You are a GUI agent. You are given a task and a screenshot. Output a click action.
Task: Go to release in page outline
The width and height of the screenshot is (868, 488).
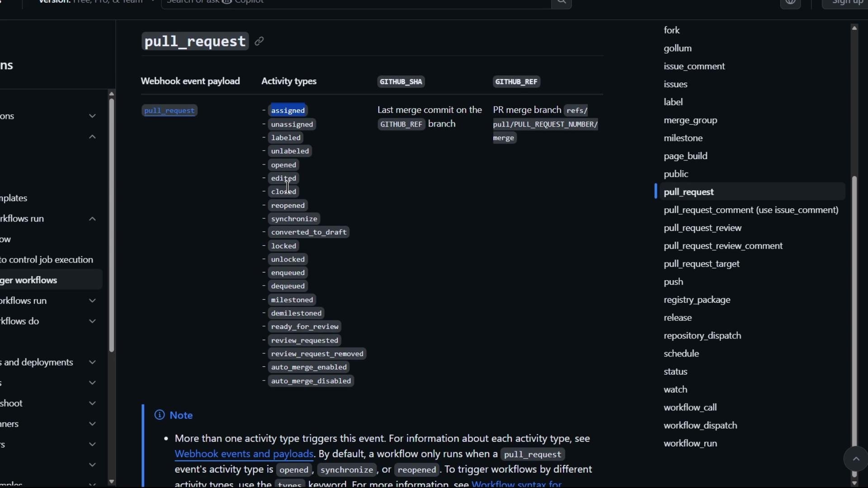click(678, 318)
